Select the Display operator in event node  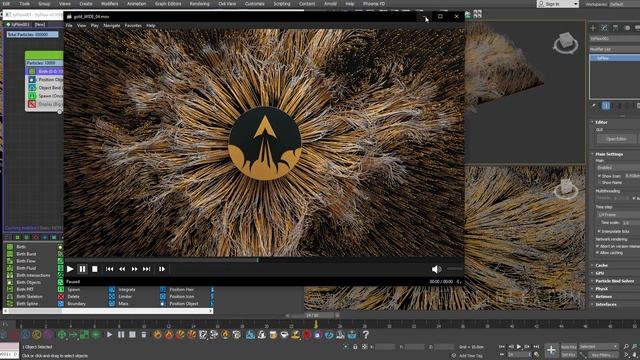[44, 104]
